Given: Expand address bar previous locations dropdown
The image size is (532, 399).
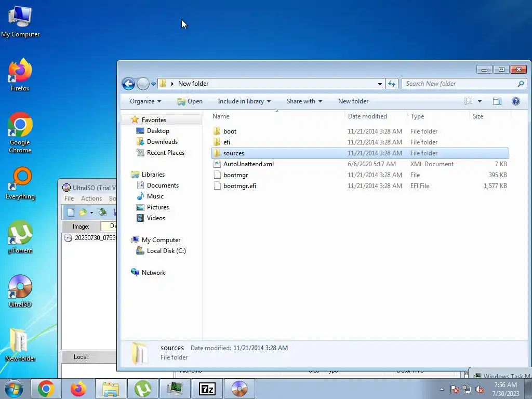Looking at the screenshot, I should click(380, 84).
